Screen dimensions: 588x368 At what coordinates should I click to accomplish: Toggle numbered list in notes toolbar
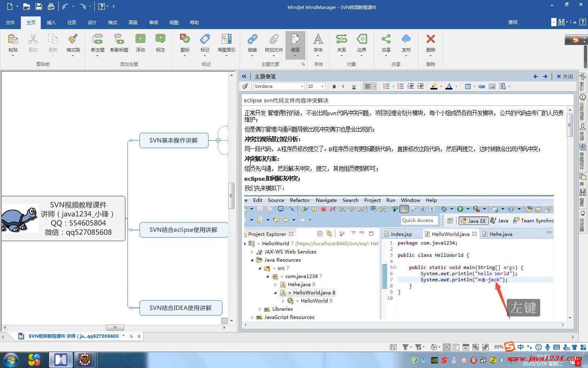pyautogui.click(x=386, y=86)
